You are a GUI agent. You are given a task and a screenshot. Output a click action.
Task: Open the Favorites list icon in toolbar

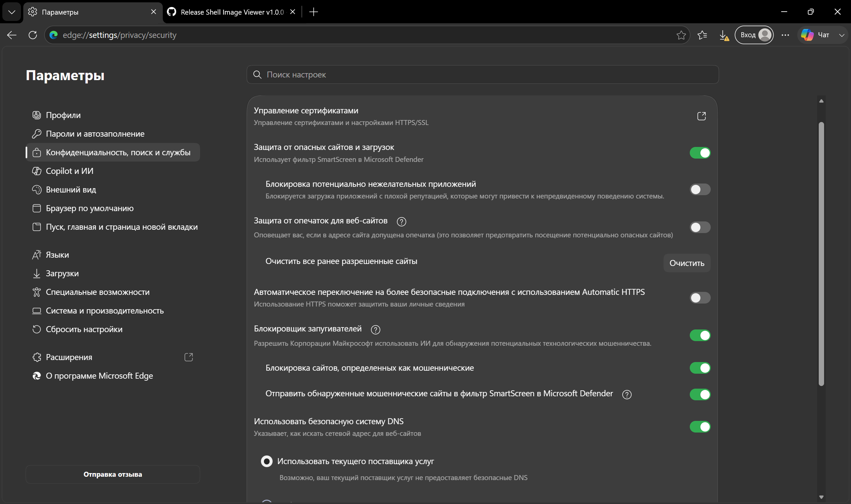pyautogui.click(x=702, y=35)
